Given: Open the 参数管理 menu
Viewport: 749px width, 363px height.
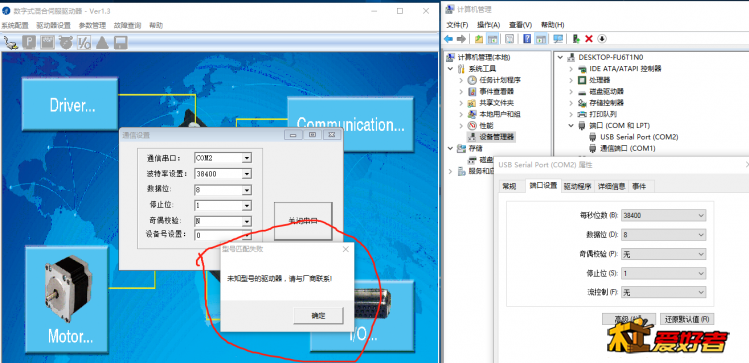Looking at the screenshot, I should pyautogui.click(x=92, y=25).
